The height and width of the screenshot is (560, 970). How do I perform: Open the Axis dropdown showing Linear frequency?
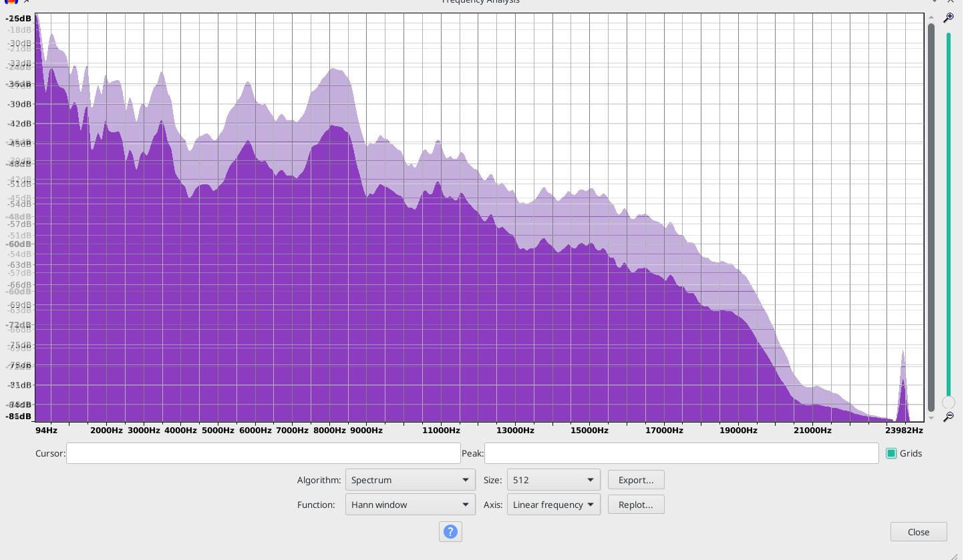click(x=553, y=505)
